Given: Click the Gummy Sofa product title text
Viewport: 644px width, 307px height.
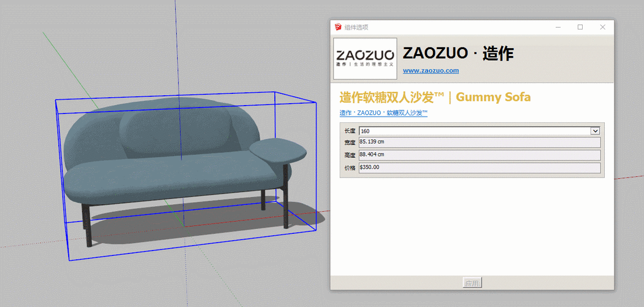Looking at the screenshot, I should click(435, 98).
